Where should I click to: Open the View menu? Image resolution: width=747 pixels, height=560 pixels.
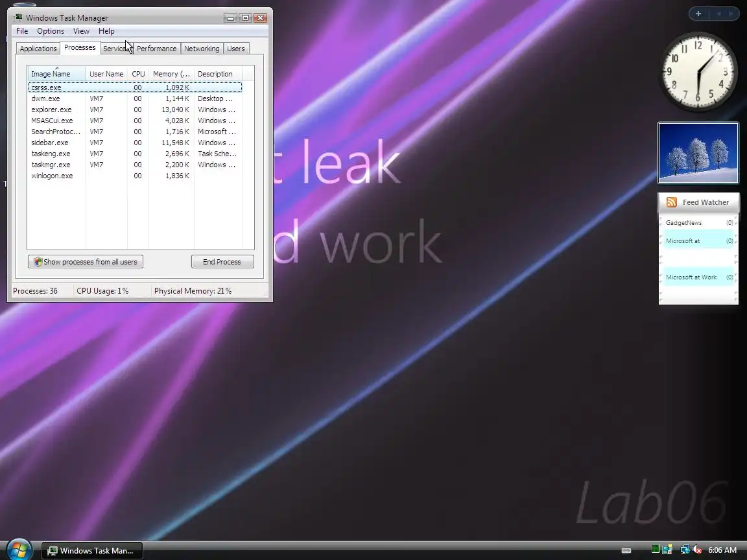(x=81, y=31)
